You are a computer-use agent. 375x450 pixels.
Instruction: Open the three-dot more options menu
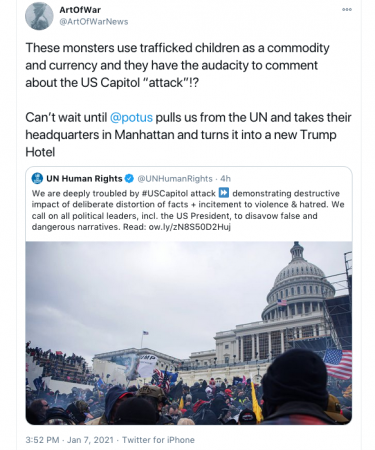[347, 9]
